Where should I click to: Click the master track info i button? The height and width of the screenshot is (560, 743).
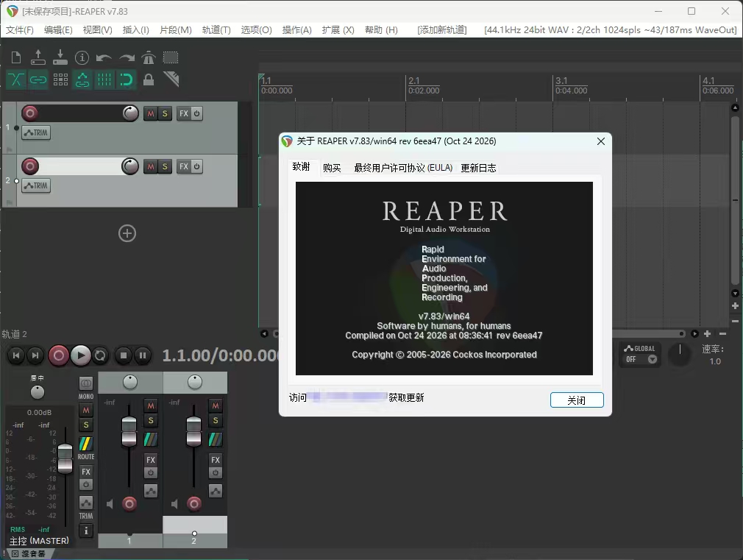coord(86,531)
